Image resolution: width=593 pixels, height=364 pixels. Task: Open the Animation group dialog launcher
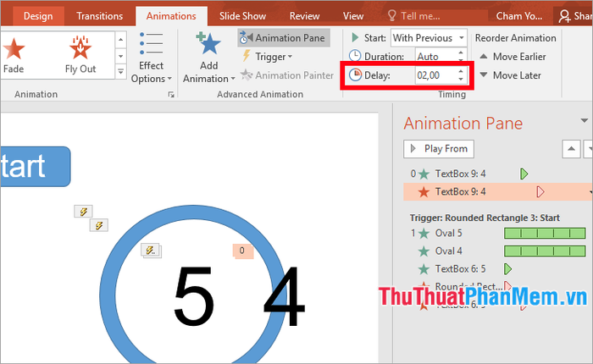171,95
